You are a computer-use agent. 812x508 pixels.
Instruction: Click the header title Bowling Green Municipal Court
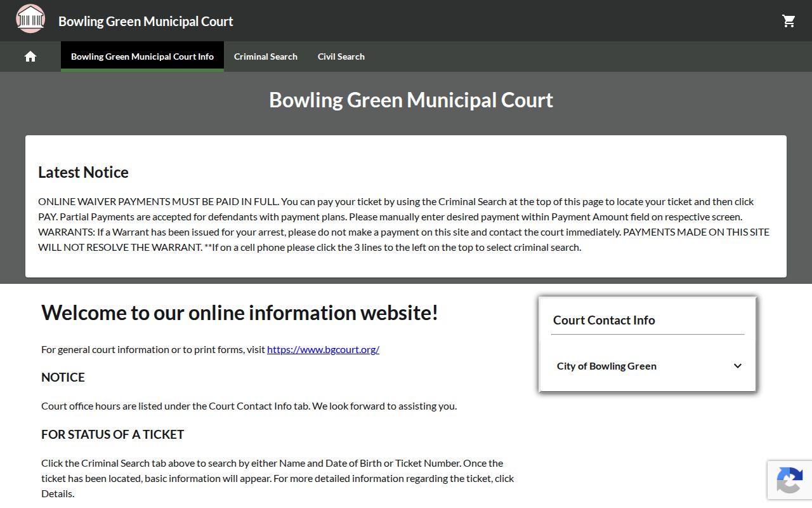point(146,21)
